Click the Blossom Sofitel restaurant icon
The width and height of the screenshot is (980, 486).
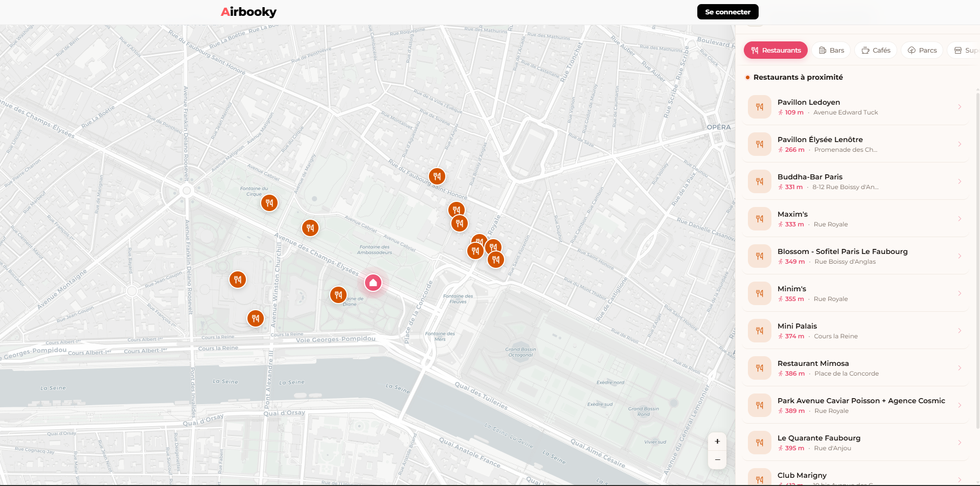(760, 256)
